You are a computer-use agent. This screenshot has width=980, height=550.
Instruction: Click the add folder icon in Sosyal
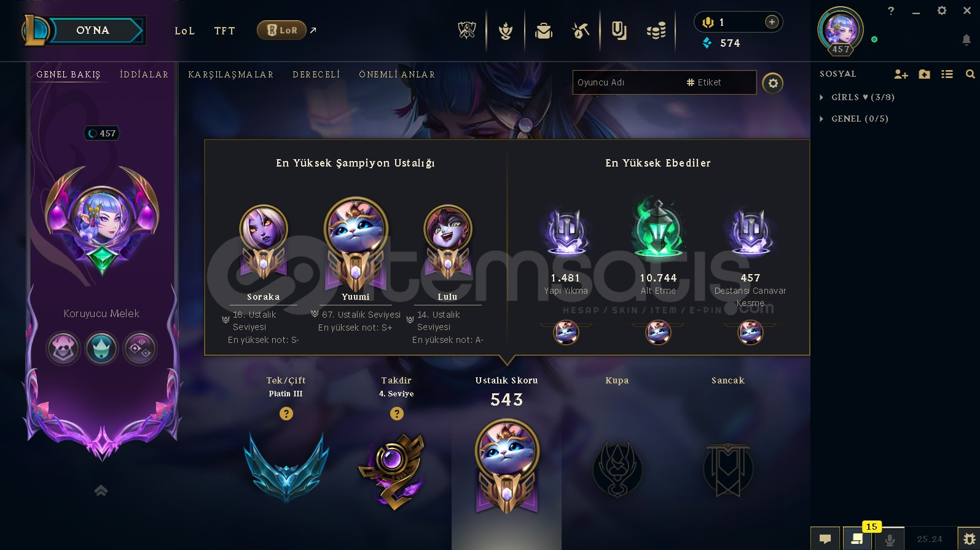tap(924, 74)
